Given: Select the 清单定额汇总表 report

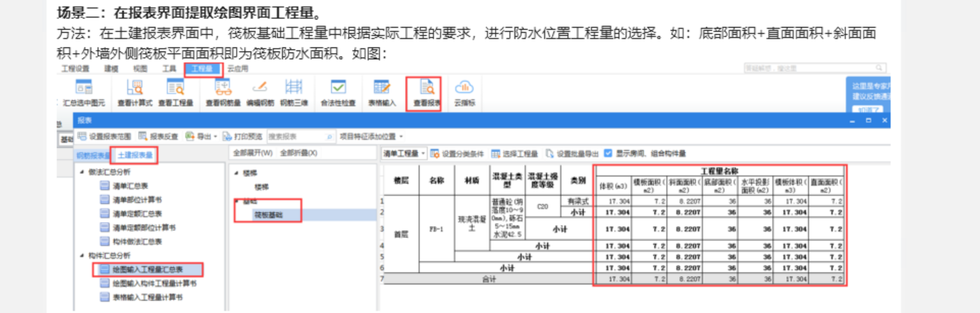Looking at the screenshot, I should (130, 213).
